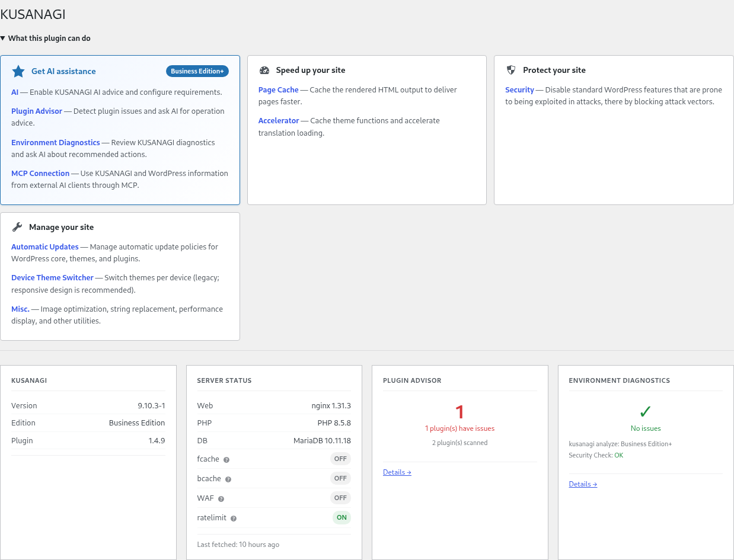
Task: Click the help icon next to WAF
Action: click(221, 499)
